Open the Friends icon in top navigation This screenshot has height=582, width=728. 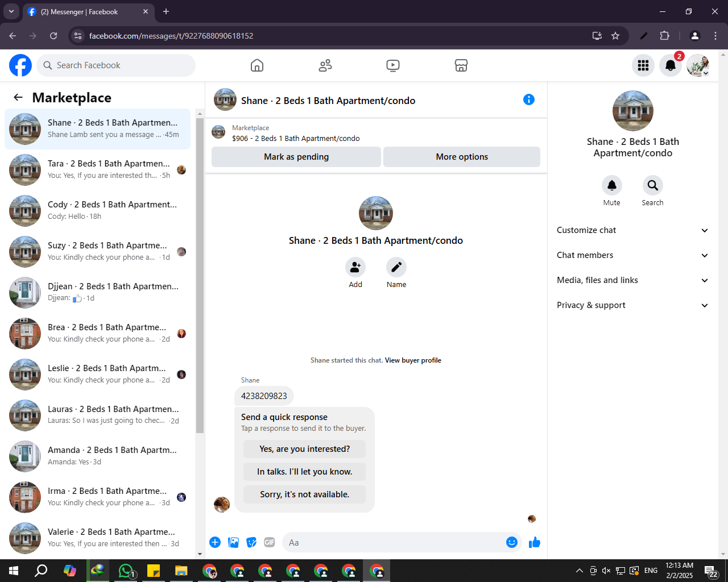click(325, 65)
